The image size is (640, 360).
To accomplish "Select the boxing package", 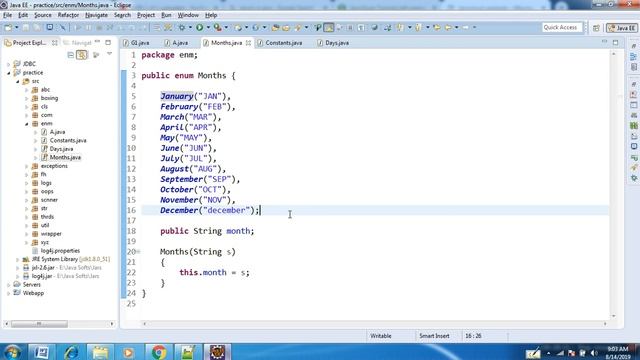I will (x=49, y=98).
